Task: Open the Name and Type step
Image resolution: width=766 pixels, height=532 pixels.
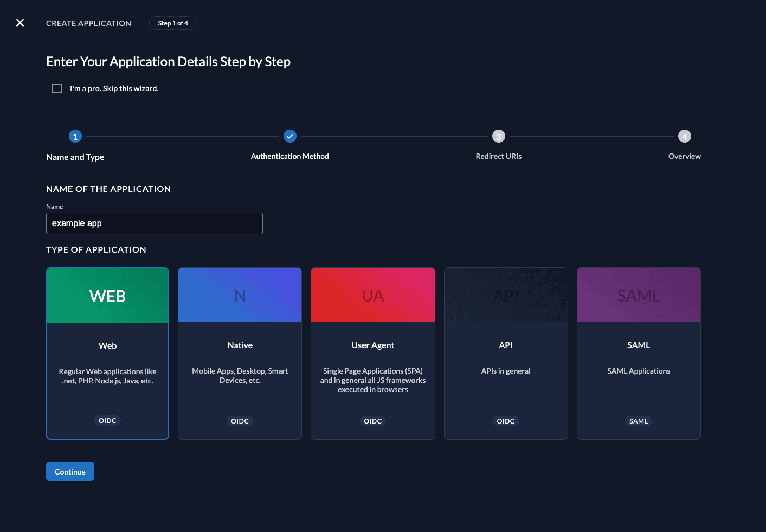Action: coord(75,136)
